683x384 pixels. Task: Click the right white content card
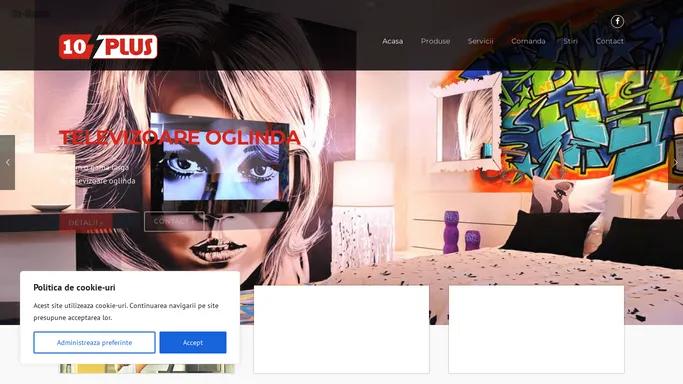pos(536,329)
